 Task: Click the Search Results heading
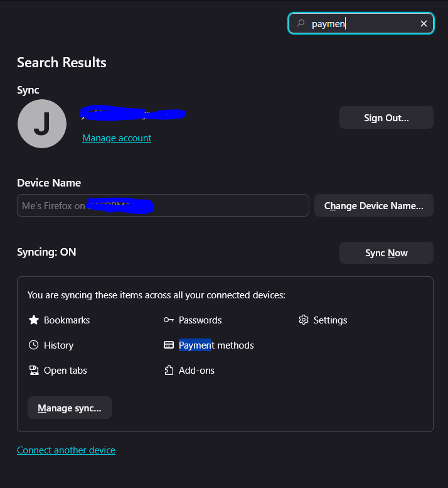pyautogui.click(x=61, y=63)
